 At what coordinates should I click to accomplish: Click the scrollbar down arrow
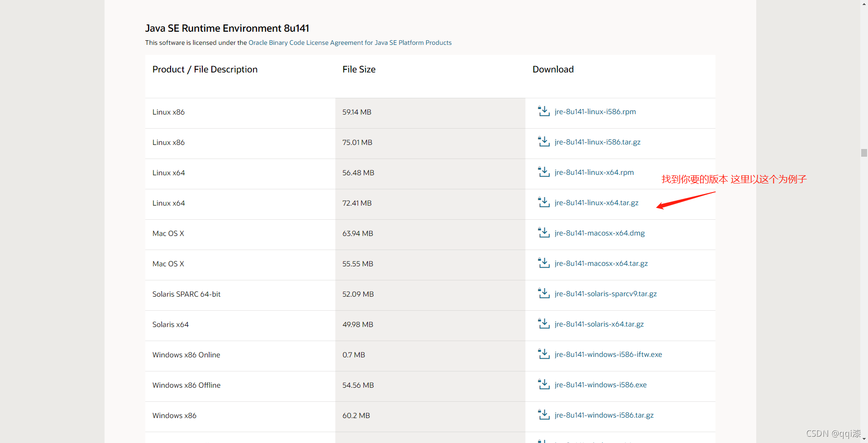click(x=864, y=439)
